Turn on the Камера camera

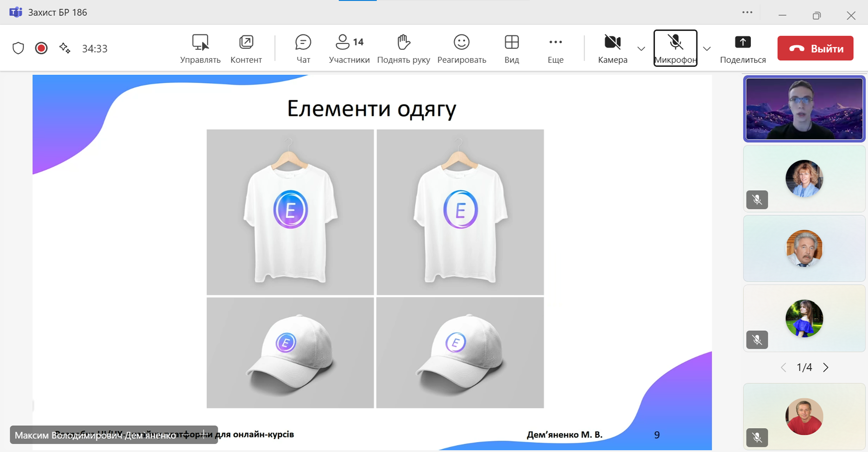(x=613, y=48)
